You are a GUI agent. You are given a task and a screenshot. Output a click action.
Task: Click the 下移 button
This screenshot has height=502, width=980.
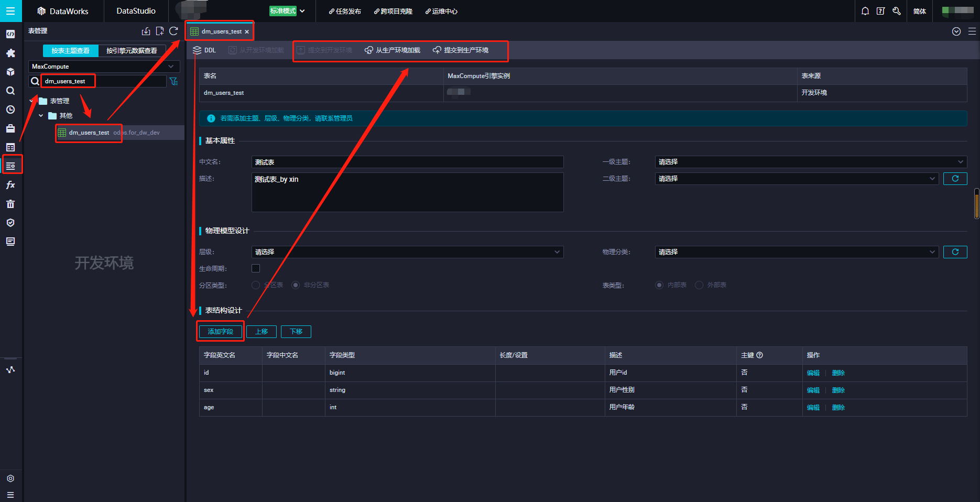pyautogui.click(x=296, y=332)
